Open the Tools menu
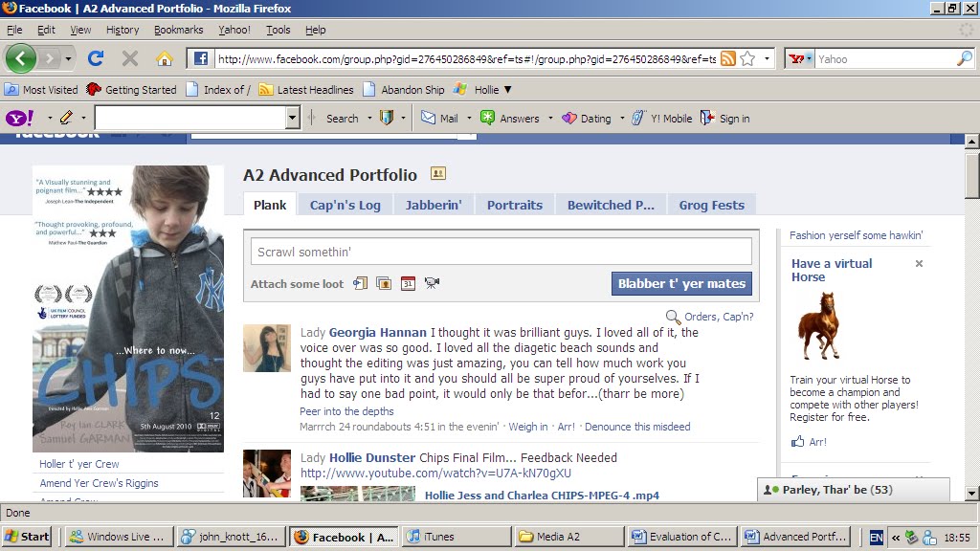This screenshot has height=551, width=980. (x=278, y=30)
